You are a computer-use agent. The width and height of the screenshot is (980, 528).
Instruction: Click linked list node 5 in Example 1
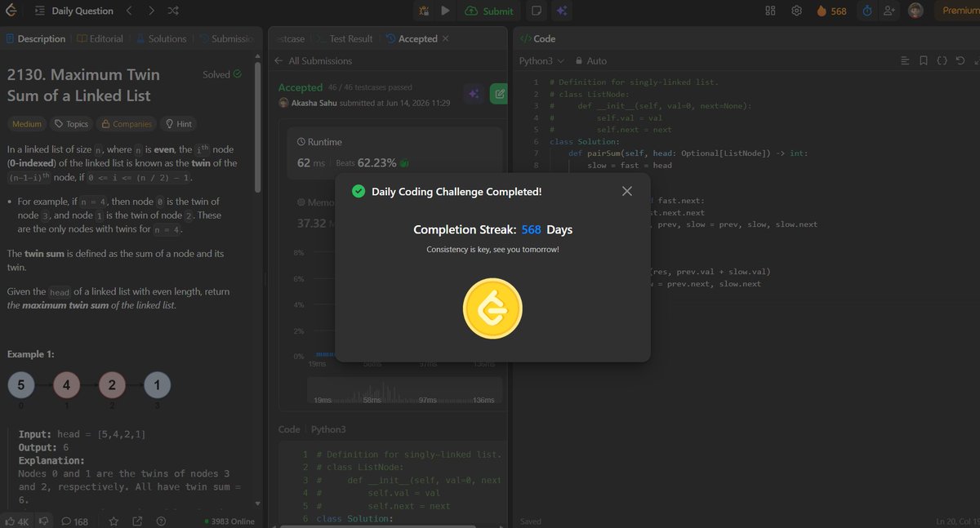[20, 384]
